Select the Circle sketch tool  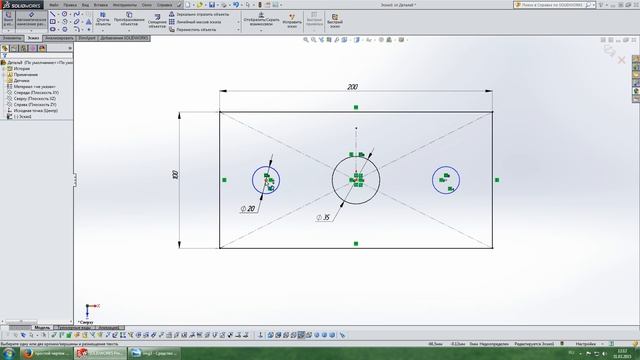(64, 14)
